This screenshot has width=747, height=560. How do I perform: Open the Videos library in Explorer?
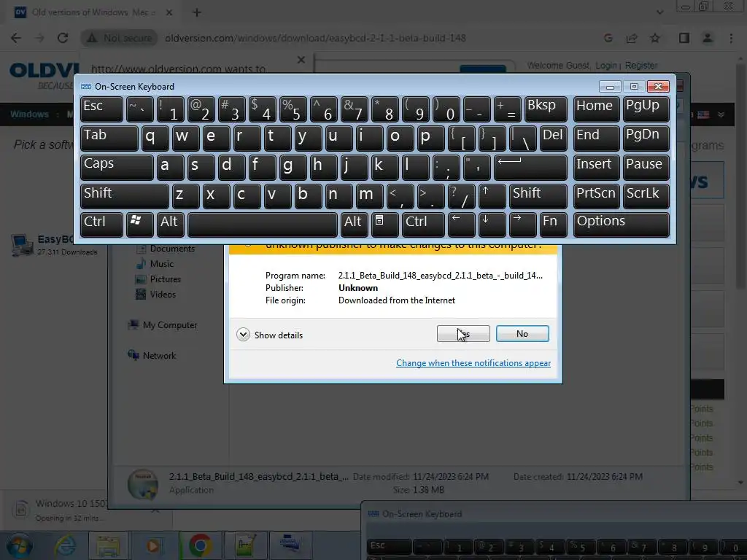tap(156, 294)
